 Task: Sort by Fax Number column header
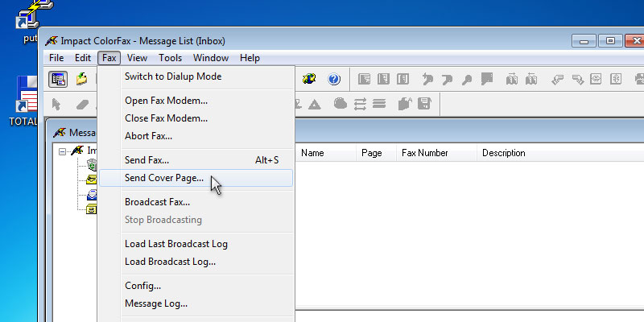(424, 153)
